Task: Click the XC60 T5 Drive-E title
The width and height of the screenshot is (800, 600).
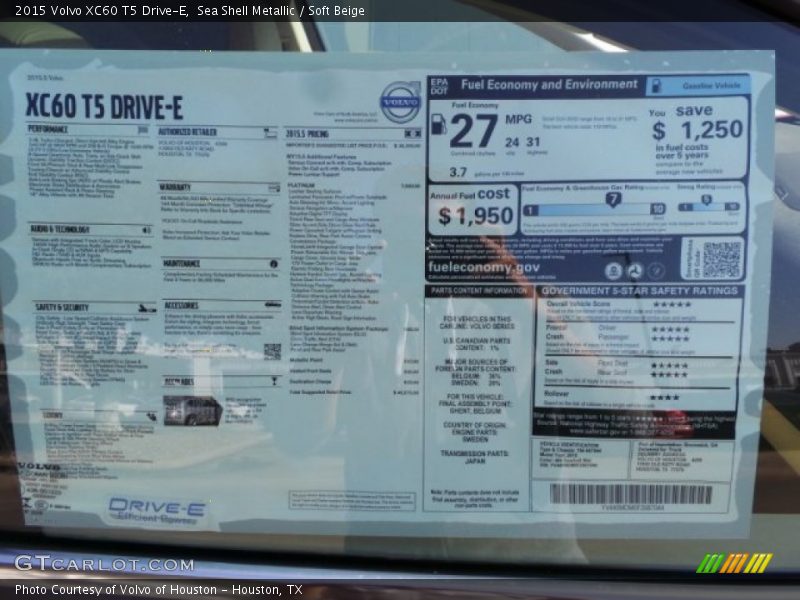Action: (x=104, y=106)
